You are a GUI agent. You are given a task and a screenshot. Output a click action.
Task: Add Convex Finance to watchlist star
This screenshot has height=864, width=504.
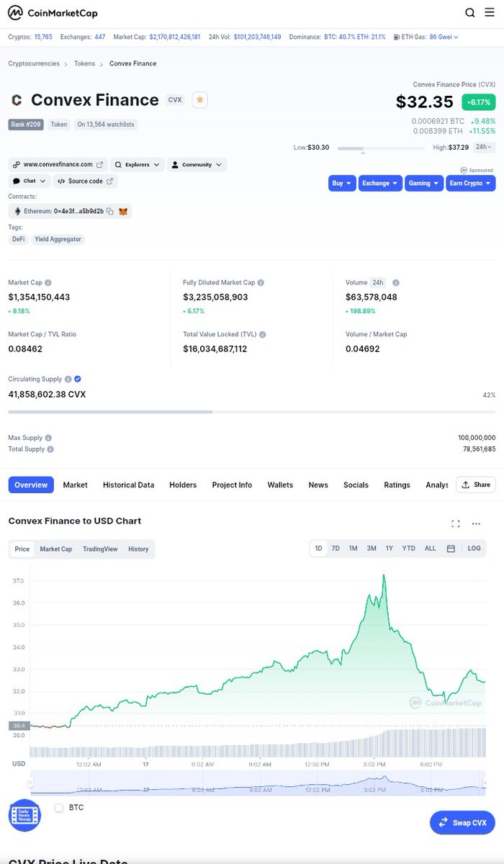tap(200, 100)
